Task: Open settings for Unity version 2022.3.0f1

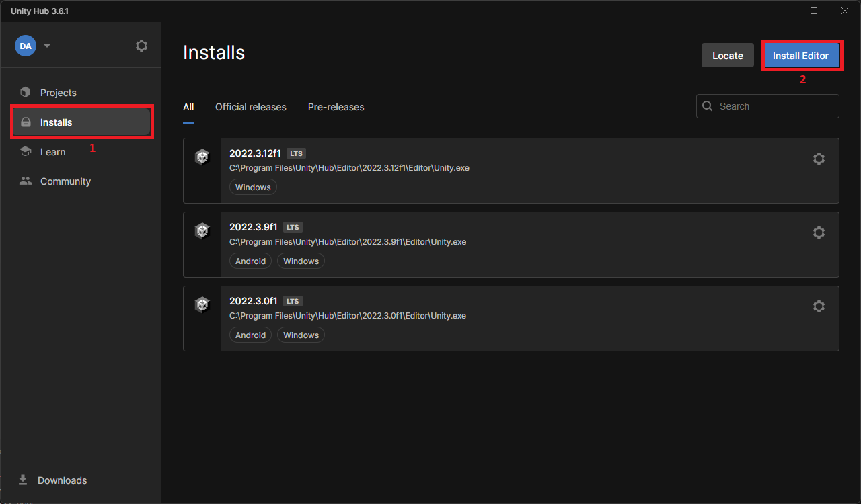Action: pyautogui.click(x=819, y=306)
